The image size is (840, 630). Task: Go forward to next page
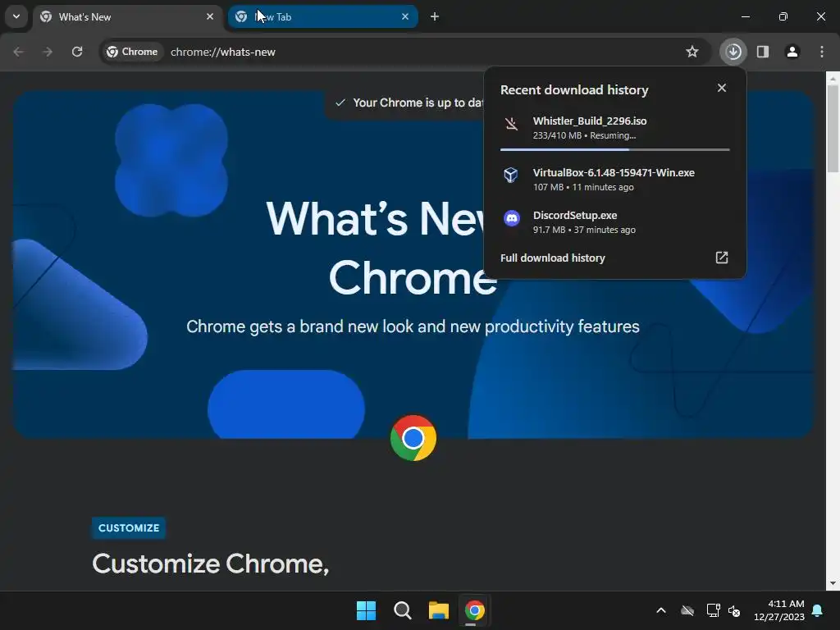[x=48, y=52]
